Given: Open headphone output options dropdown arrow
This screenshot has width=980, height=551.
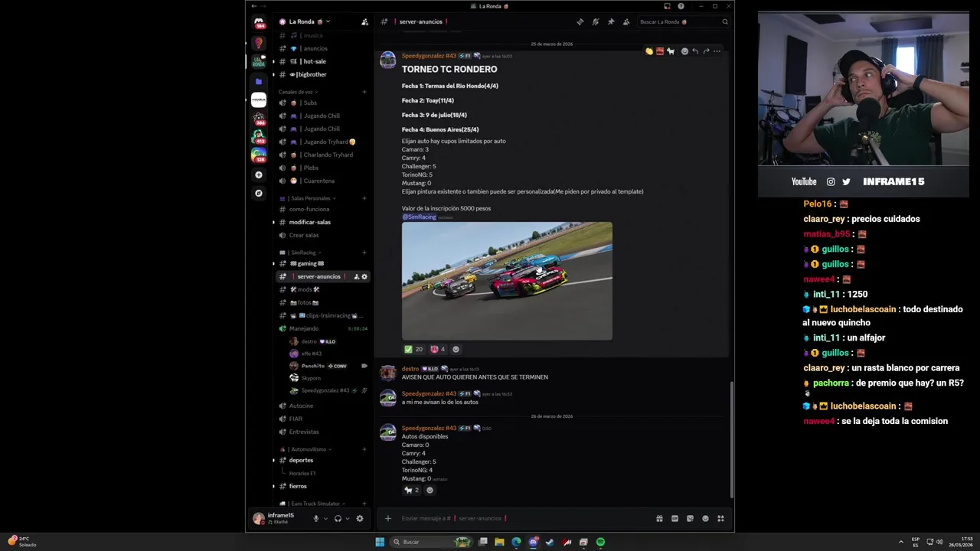Looking at the screenshot, I should (348, 518).
